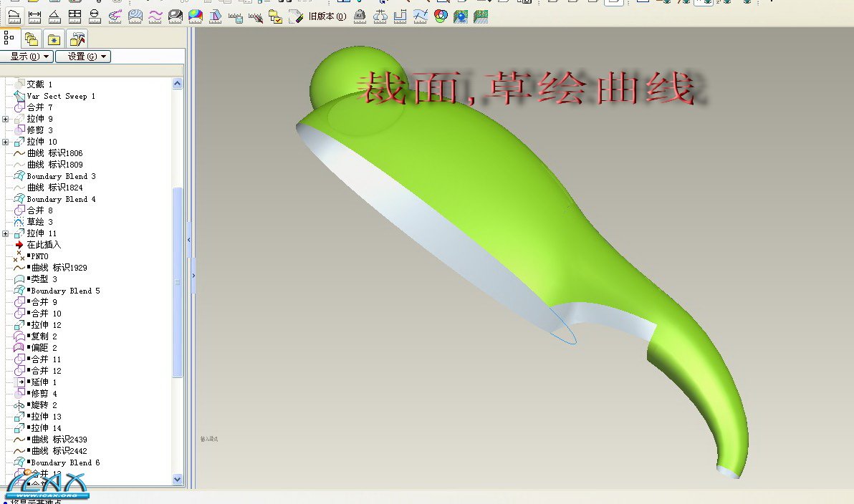Click the distance measurement ruler icon
The width and height of the screenshot is (854, 504).
[x=34, y=16]
